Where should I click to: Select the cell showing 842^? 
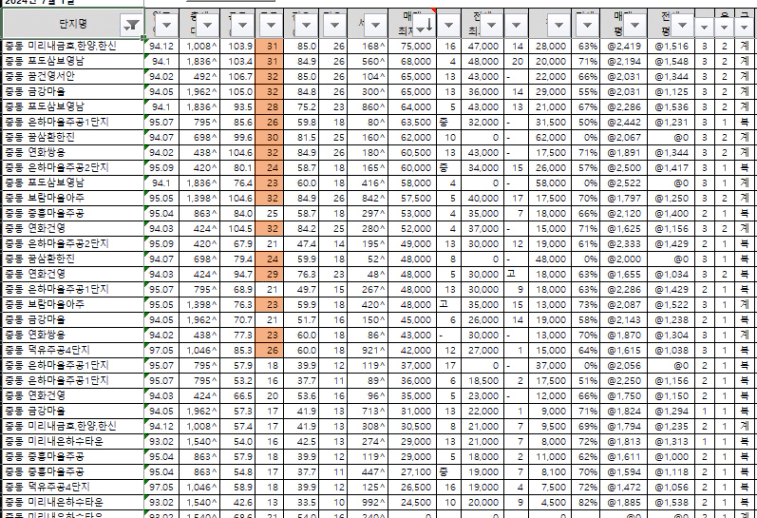367,198
